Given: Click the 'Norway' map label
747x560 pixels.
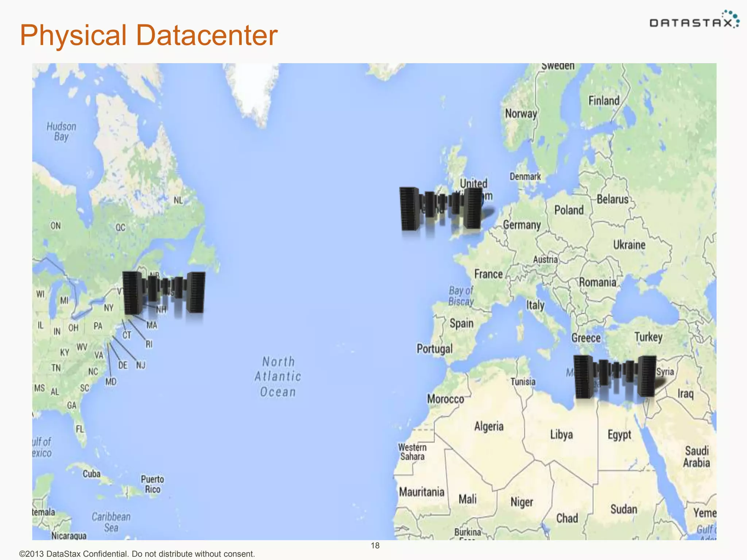Looking at the screenshot, I should tap(521, 114).
